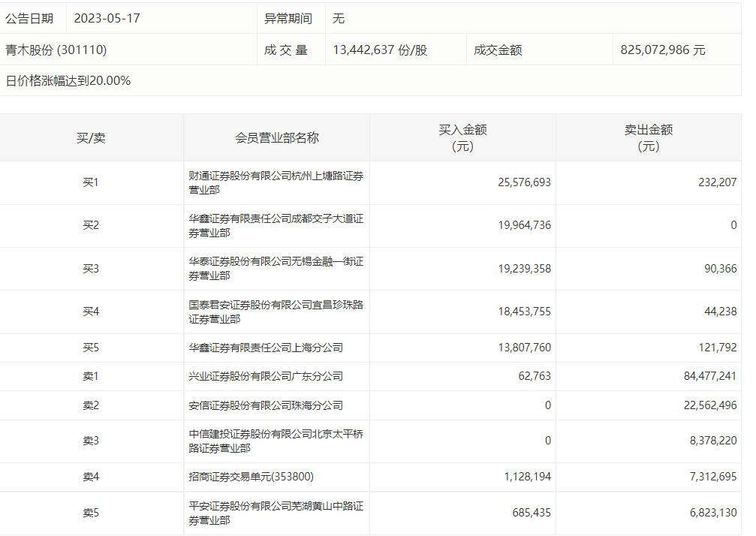The width and height of the screenshot is (756, 536).
Task: Click buy amount 685,435
Action: [x=532, y=513]
